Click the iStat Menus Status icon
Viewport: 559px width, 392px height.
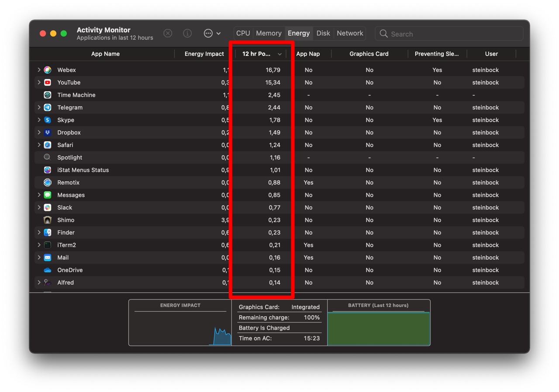[x=48, y=170]
